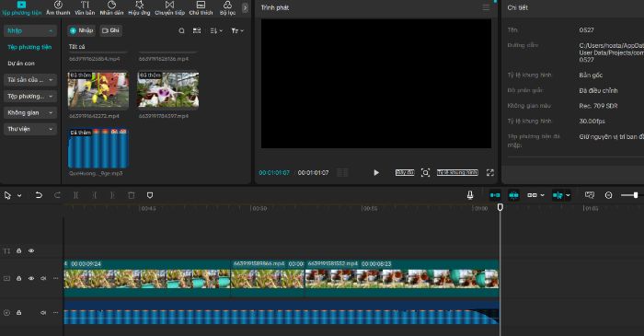Hide the text track with eye icon
The height and width of the screenshot is (336, 644).
[31, 250]
